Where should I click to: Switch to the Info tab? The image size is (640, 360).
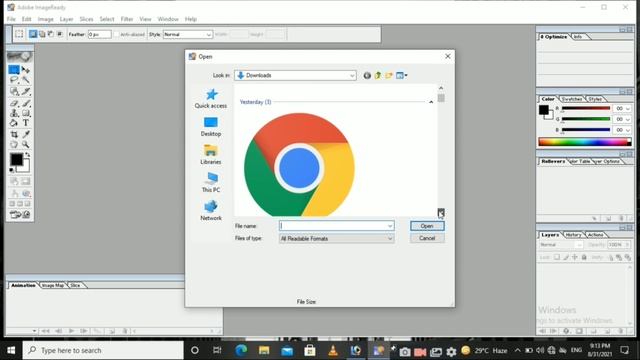tap(578, 37)
